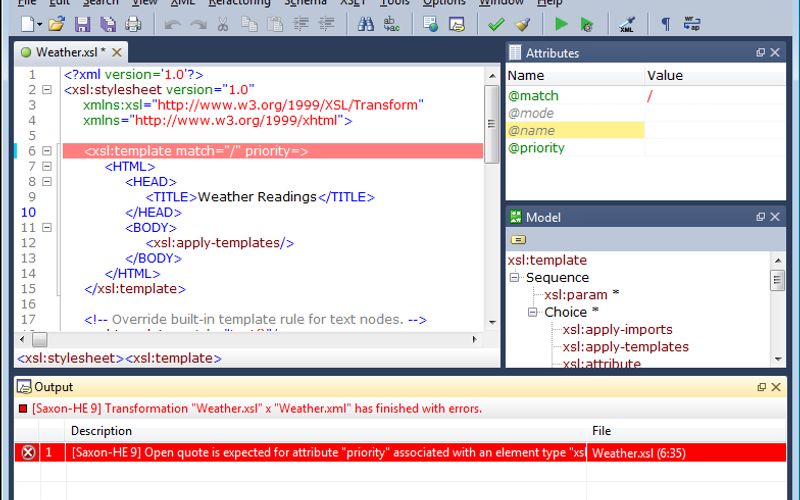Select xsl:stylesheet in the breadcrumb path
The height and width of the screenshot is (500, 800).
point(70,358)
